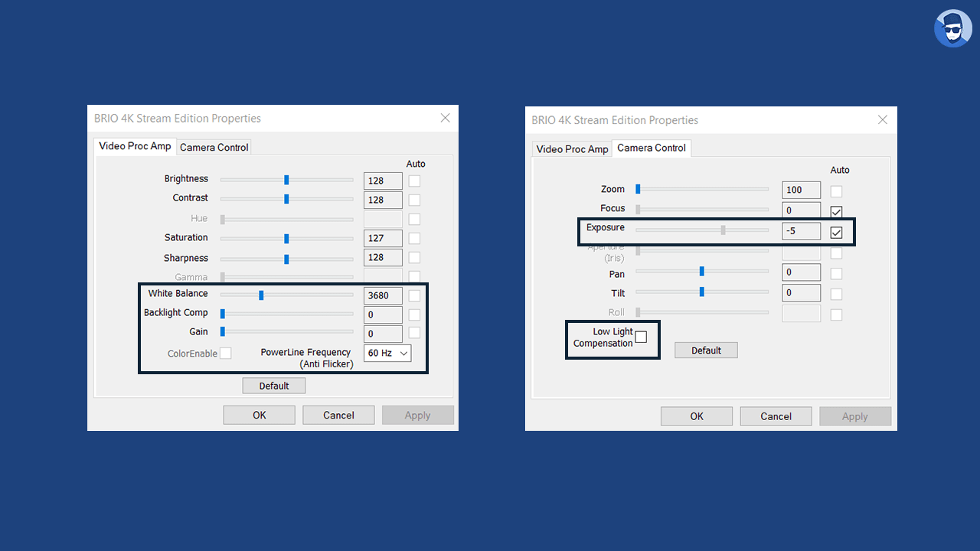Viewport: 980px width, 551px height.
Task: Enable Auto for Backlight Comp
Action: pos(414,315)
